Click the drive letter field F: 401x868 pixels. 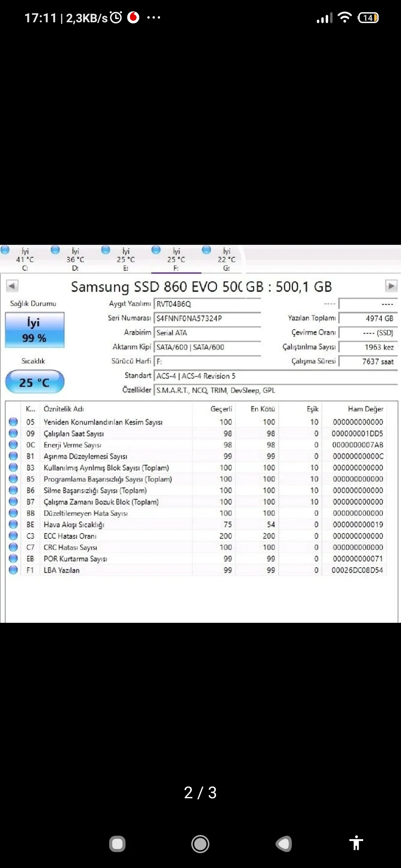pos(208,361)
